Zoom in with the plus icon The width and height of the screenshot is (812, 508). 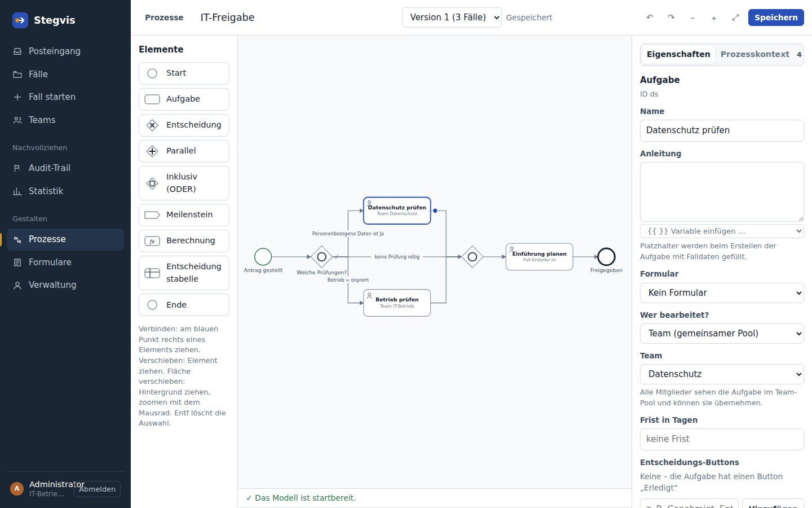click(714, 17)
